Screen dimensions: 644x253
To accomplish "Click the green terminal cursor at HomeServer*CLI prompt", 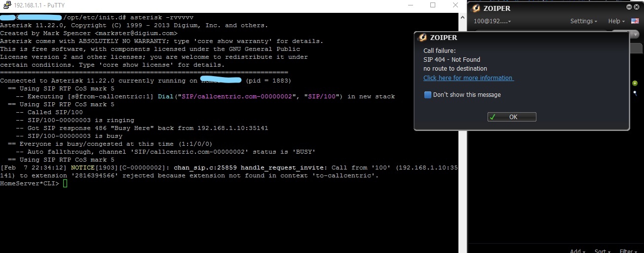I will [x=65, y=183].
